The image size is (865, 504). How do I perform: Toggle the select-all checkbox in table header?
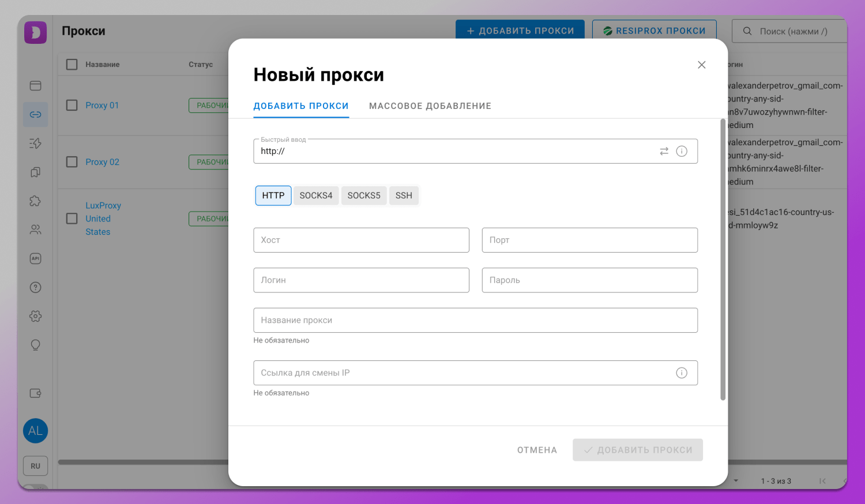(x=72, y=64)
